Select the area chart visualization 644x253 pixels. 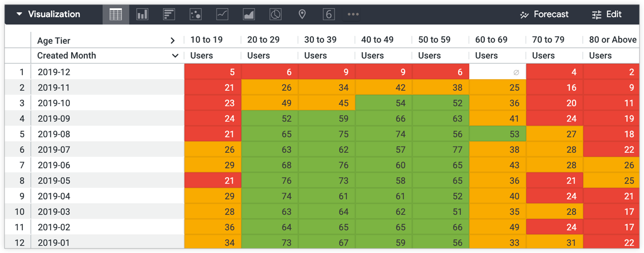(249, 15)
